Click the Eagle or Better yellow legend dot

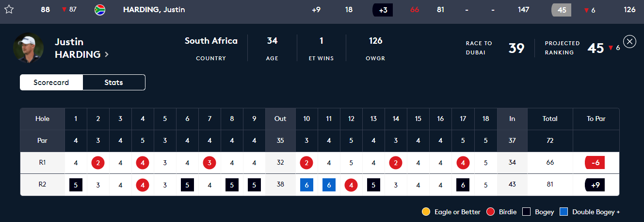tap(426, 212)
